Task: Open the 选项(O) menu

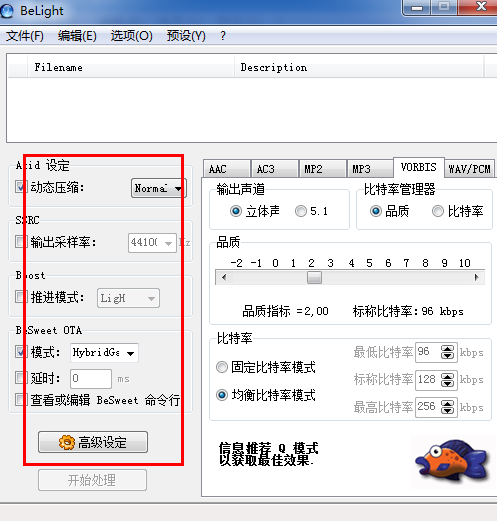Action: (x=131, y=36)
